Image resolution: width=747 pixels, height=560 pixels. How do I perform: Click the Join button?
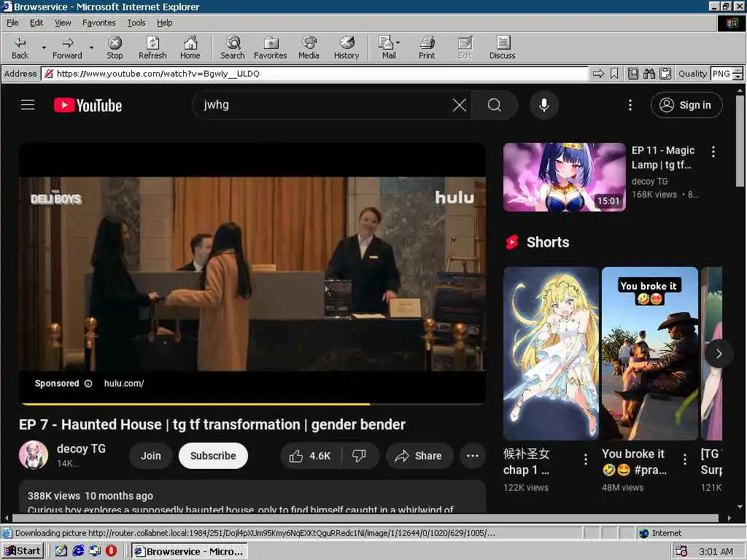pos(150,456)
